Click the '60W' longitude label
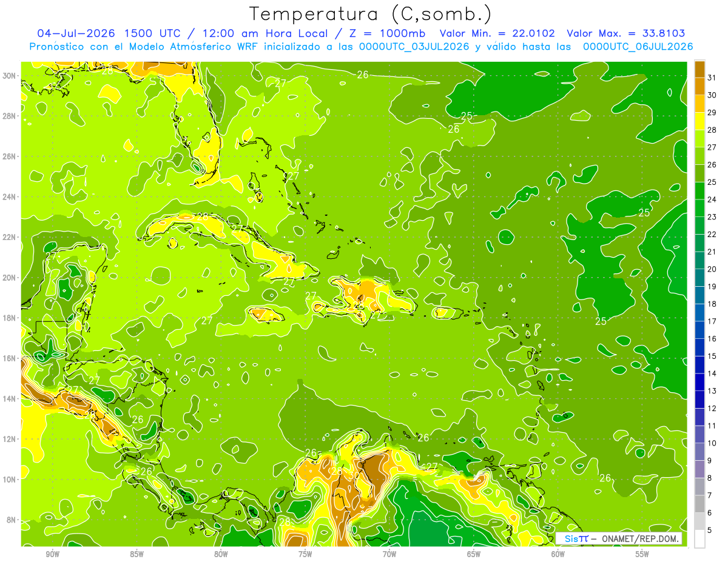 pyautogui.click(x=558, y=554)
